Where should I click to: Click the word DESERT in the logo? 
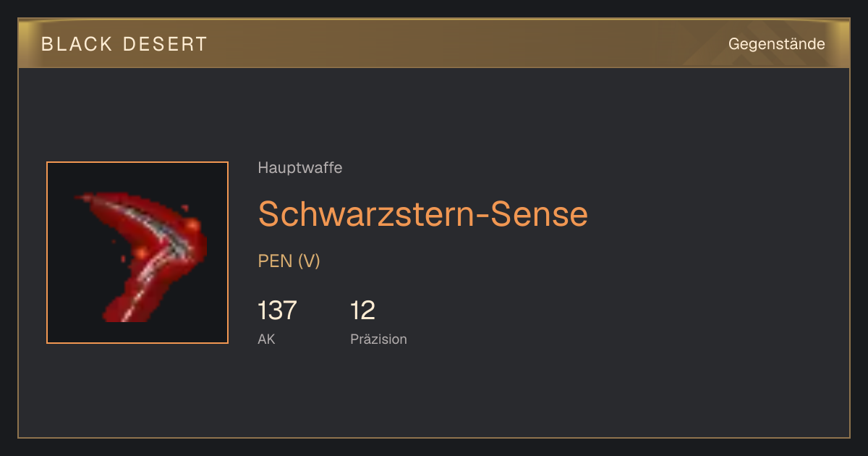coord(165,44)
